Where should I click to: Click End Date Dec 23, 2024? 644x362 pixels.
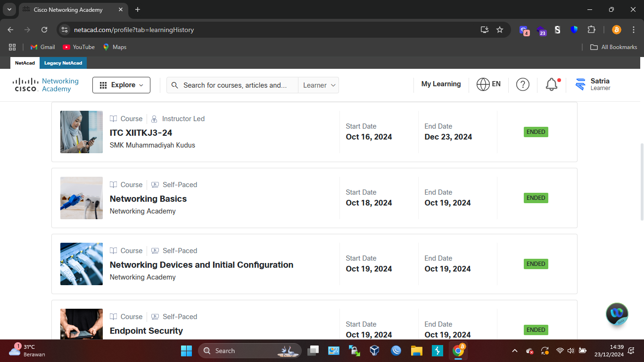448,132
